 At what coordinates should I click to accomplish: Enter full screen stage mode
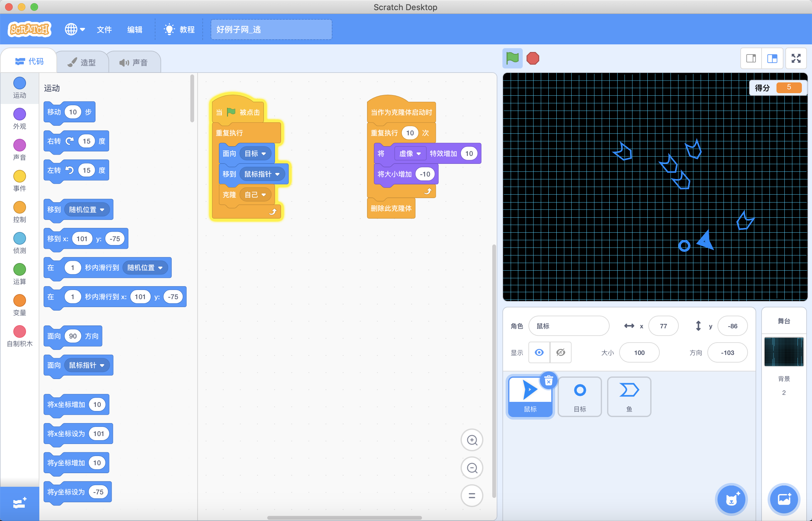point(796,59)
